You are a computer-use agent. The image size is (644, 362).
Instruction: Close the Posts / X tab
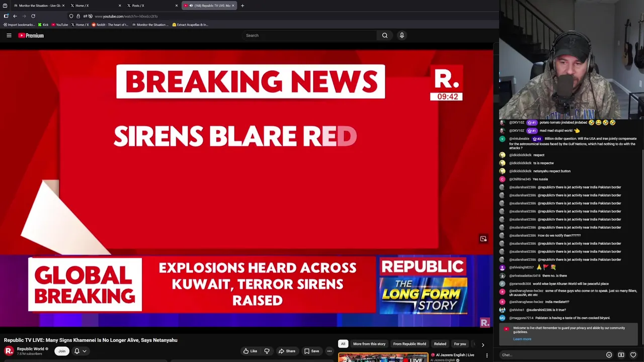tap(176, 6)
